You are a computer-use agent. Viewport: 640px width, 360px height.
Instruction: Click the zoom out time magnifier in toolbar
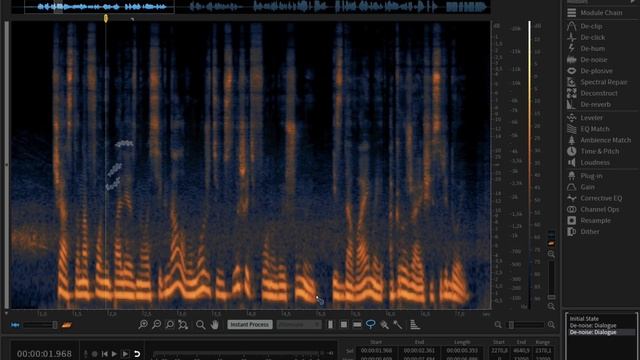coord(156,324)
